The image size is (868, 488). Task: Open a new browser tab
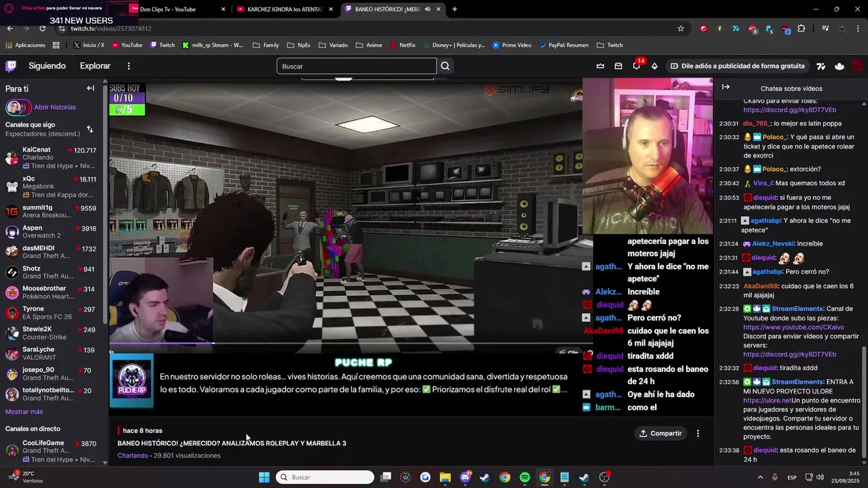click(x=454, y=9)
